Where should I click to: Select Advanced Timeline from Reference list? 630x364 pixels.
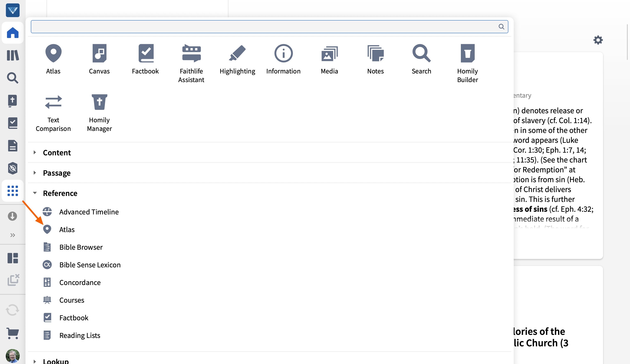89,212
